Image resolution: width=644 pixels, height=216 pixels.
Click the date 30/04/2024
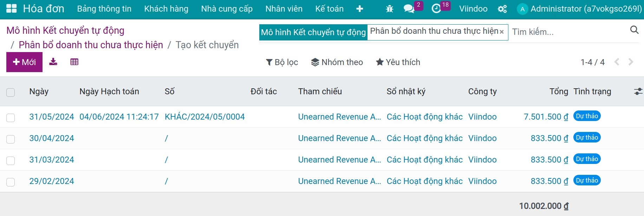[x=52, y=138]
